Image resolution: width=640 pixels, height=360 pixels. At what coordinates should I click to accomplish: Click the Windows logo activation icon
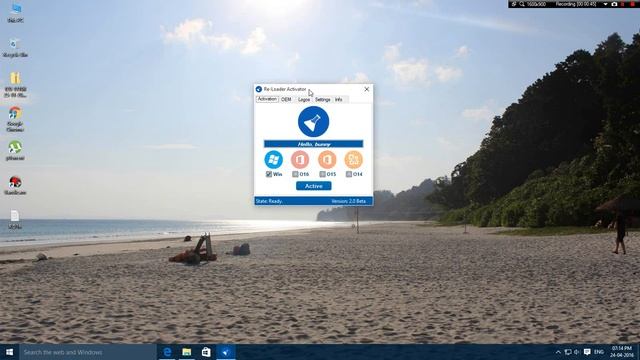[x=273, y=160]
